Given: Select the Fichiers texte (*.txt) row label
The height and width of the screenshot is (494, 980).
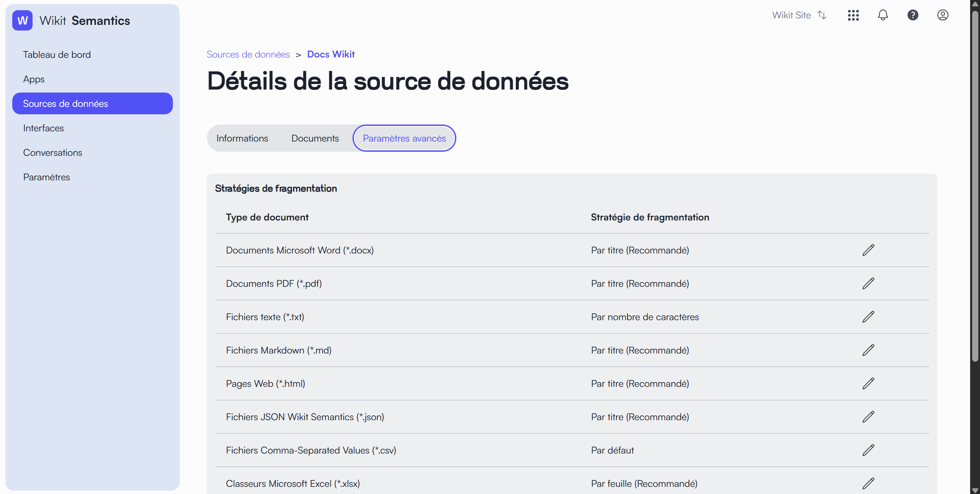Looking at the screenshot, I should click(265, 317).
